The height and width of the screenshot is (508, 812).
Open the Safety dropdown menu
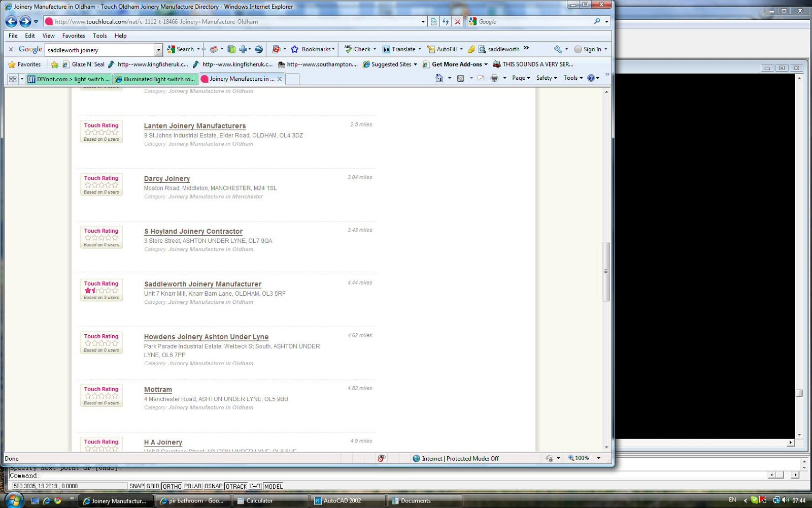coord(547,78)
